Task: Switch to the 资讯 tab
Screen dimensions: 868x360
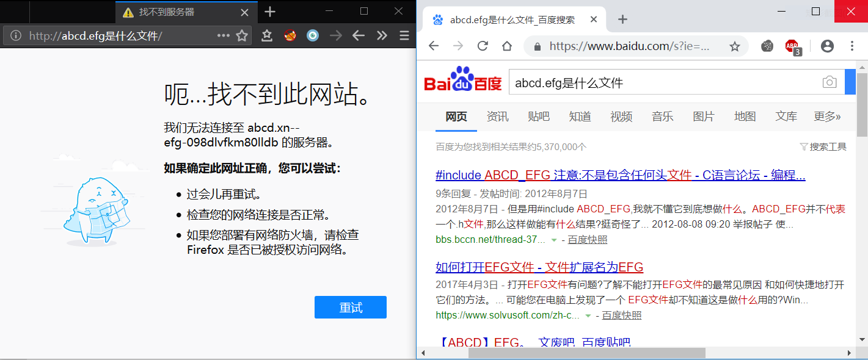Action: pyautogui.click(x=497, y=117)
